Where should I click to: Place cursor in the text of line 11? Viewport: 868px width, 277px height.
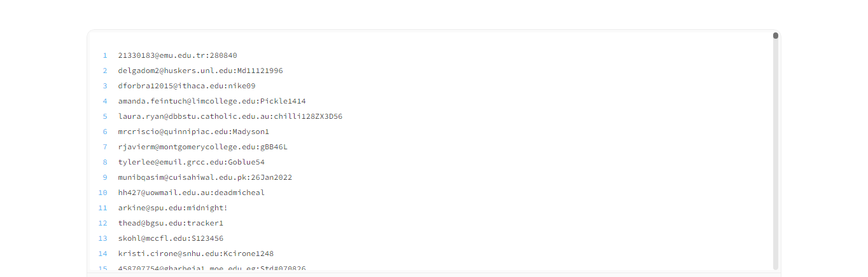[x=173, y=208]
